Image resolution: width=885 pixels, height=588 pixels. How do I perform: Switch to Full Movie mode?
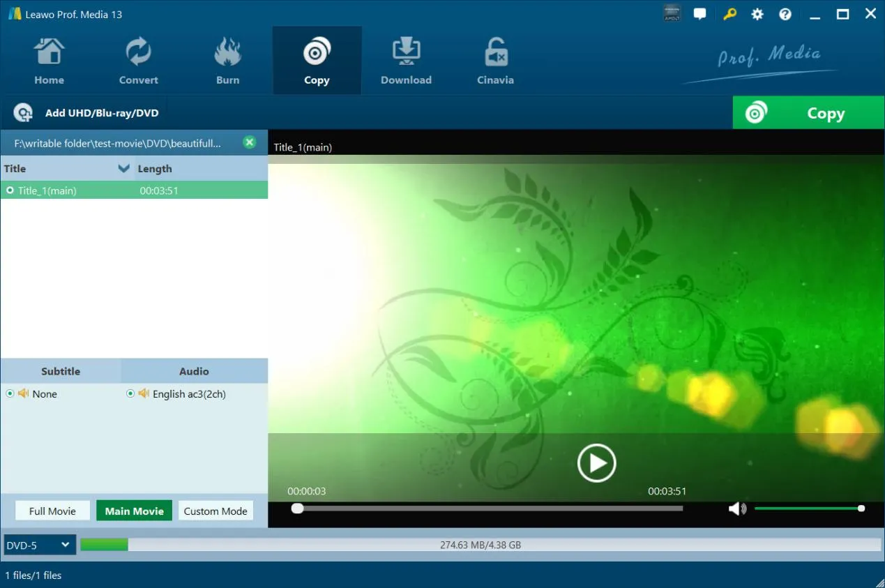point(52,511)
